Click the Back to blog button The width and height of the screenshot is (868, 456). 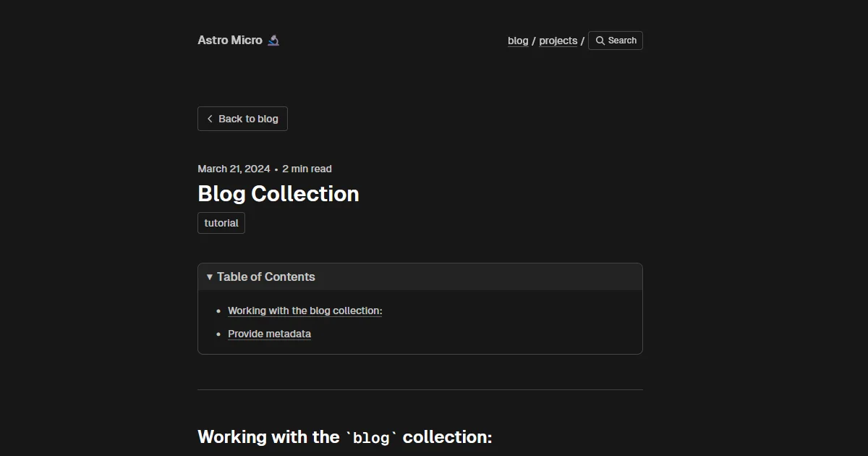coord(242,118)
